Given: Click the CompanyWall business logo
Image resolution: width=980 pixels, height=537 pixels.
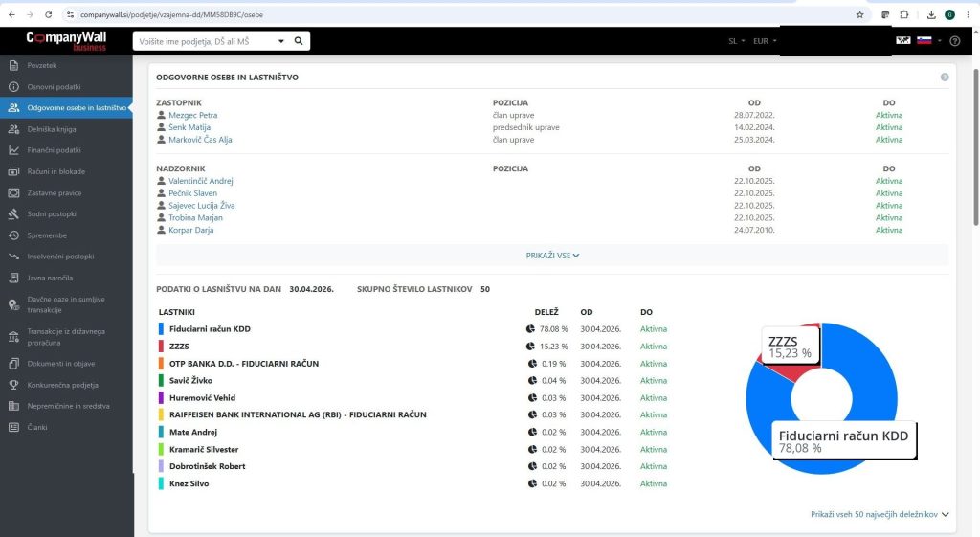Looking at the screenshot, I should (x=66, y=40).
